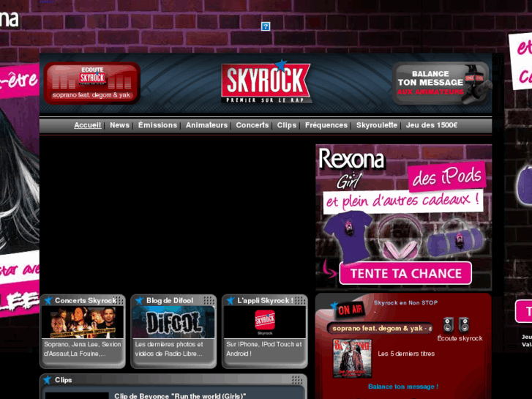Click the grip dots on Blog de Difool panel
This screenshot has height=399, width=532.
(209, 300)
